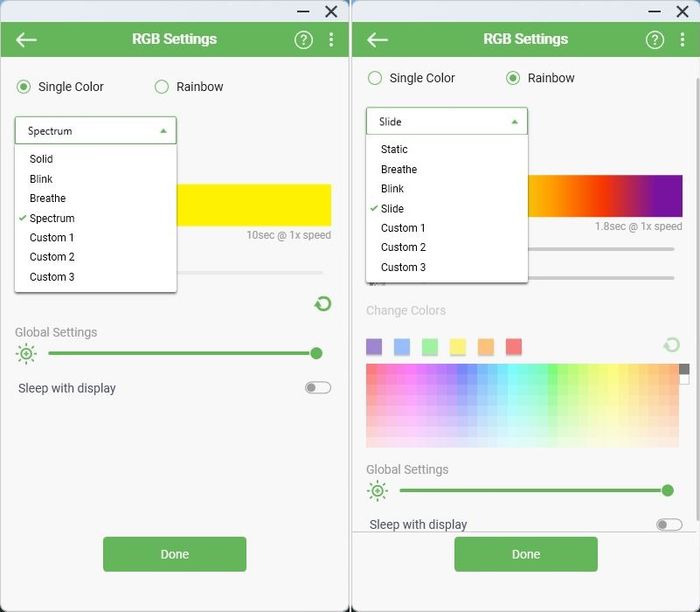Screen dimensions: 700x612
Task: Click faded reset icon beside color swatches
Action: point(672,345)
